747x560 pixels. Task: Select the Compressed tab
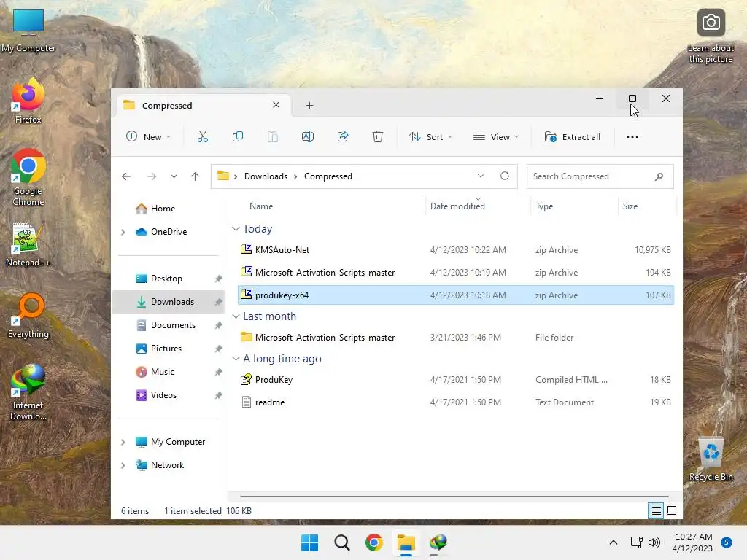pos(204,105)
